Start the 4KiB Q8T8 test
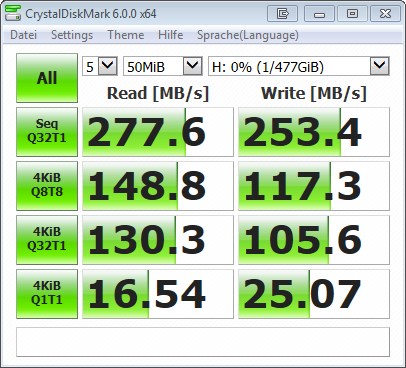 [47, 186]
